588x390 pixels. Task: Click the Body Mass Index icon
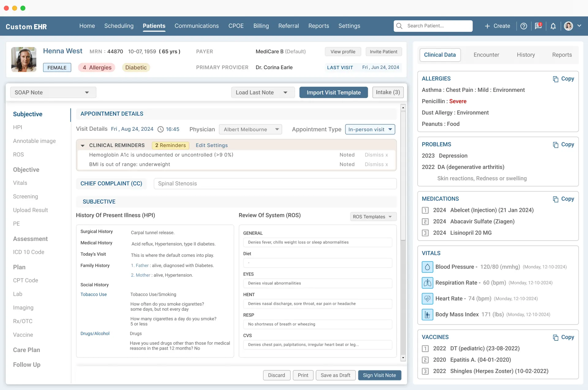(x=427, y=314)
